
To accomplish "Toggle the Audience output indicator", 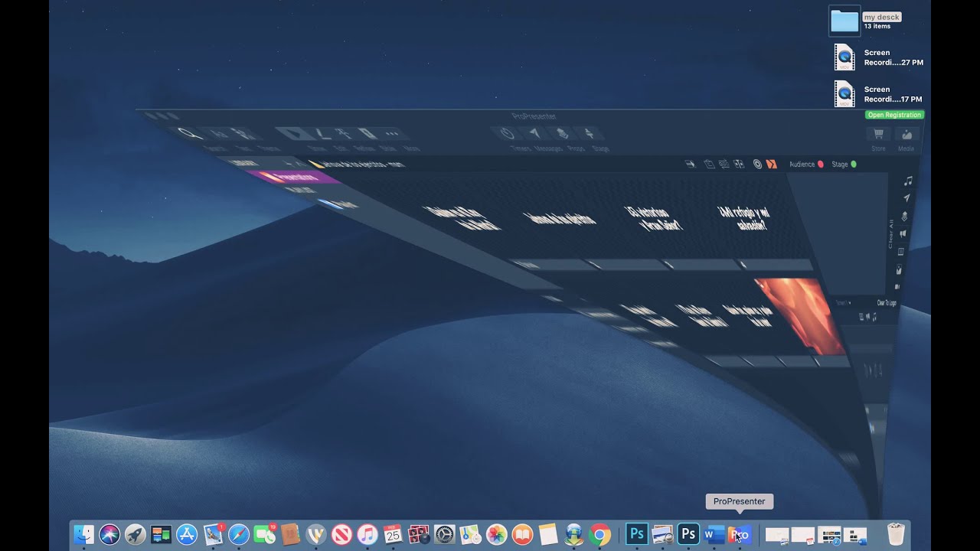I will [x=806, y=165].
